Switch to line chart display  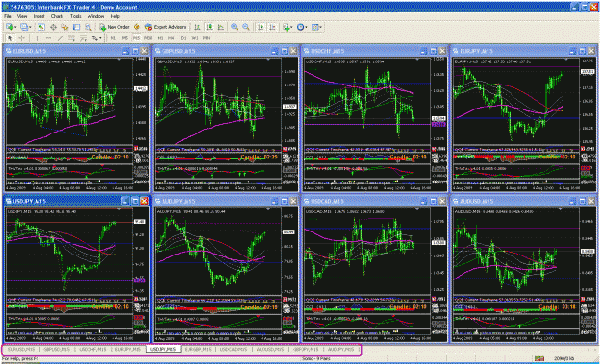click(221, 27)
